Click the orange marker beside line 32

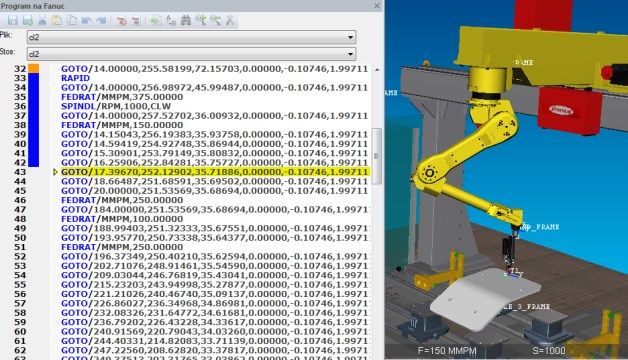tap(34, 68)
